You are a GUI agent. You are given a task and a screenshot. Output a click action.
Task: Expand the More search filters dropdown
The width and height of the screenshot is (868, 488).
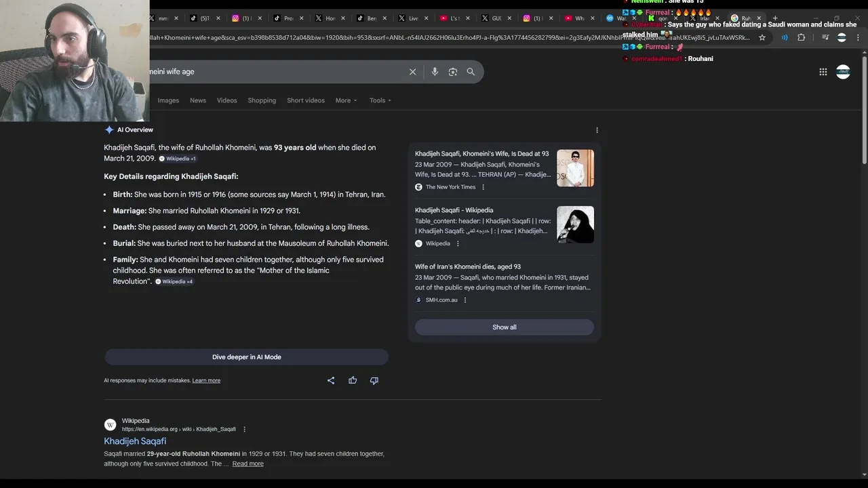click(x=346, y=100)
